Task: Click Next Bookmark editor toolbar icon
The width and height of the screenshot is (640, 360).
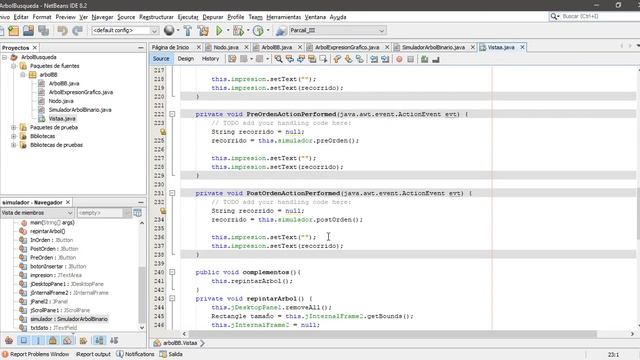Action: coord(348,59)
